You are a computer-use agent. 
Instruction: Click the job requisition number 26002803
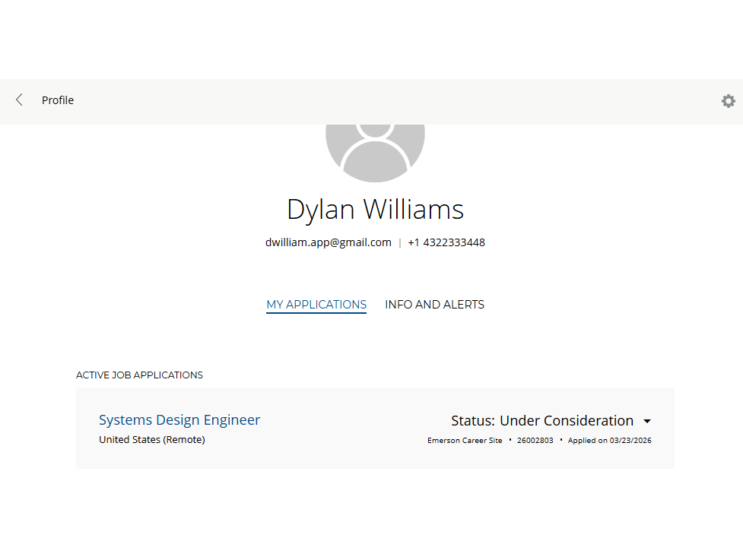click(535, 441)
